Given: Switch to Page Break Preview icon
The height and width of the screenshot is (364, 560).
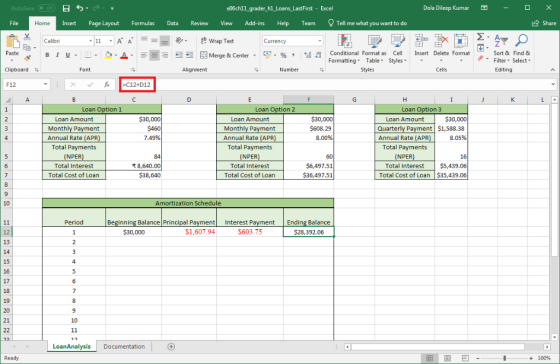Looking at the screenshot, I should click(x=465, y=358).
